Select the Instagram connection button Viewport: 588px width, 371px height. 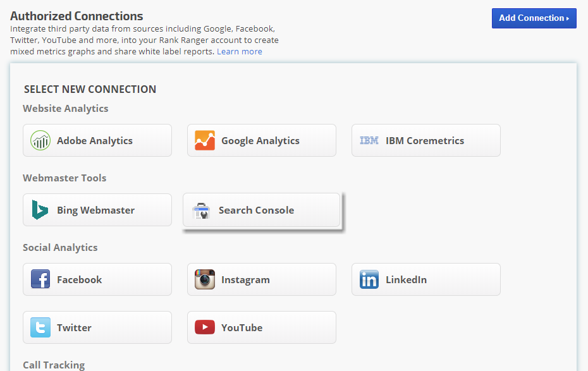(x=262, y=279)
